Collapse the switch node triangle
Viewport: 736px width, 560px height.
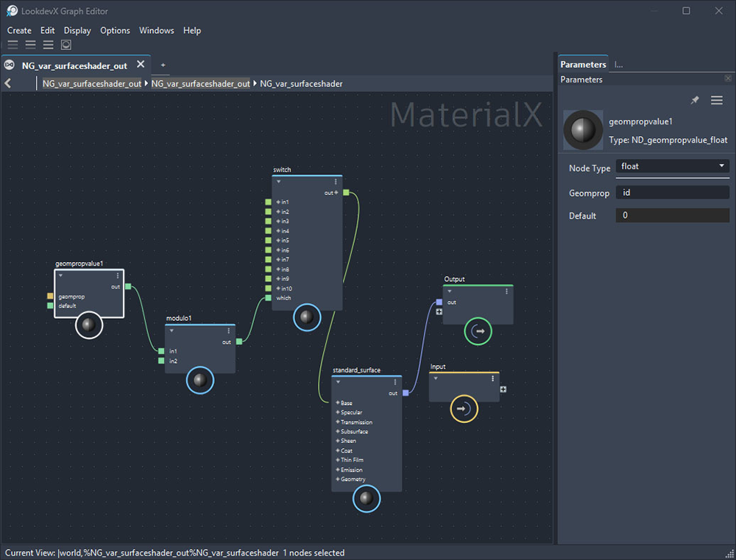tap(278, 182)
